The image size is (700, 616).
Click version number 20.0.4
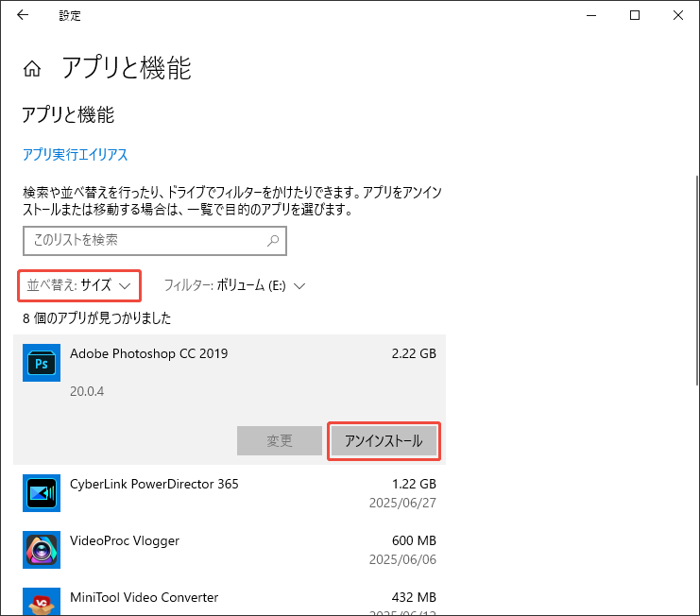point(87,391)
